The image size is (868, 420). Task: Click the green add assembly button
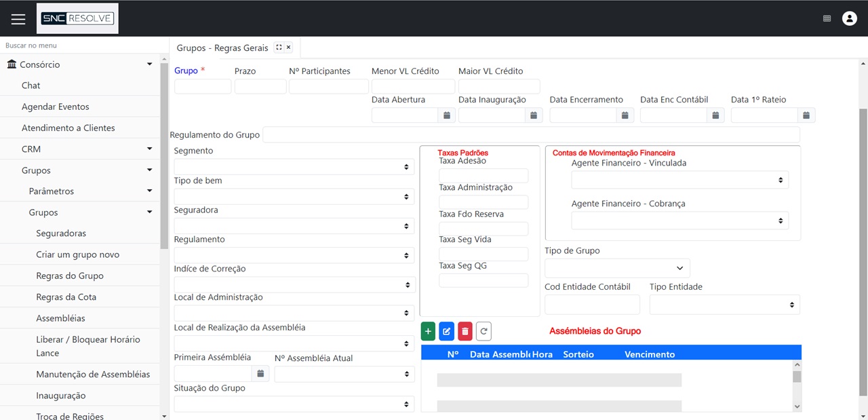(428, 331)
